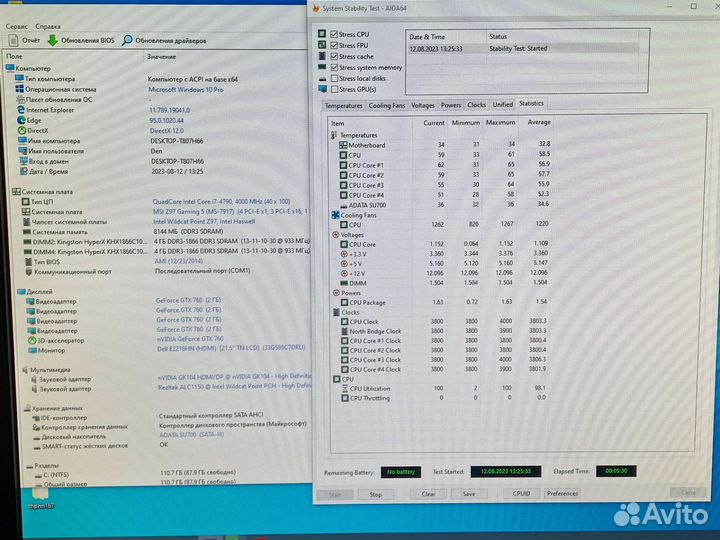Click the Хранение данных category icon
Viewport: 720px width, 540px height.
[27, 408]
